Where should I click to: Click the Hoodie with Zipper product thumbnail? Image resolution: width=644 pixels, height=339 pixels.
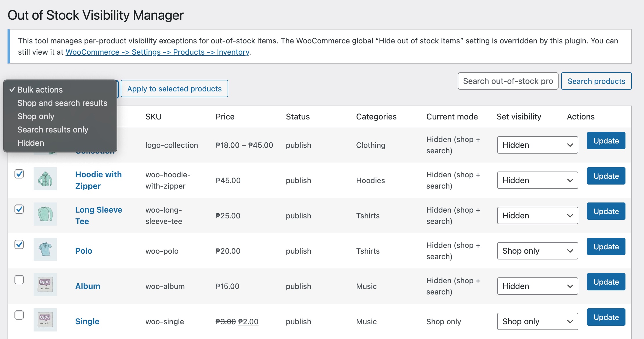tap(45, 179)
